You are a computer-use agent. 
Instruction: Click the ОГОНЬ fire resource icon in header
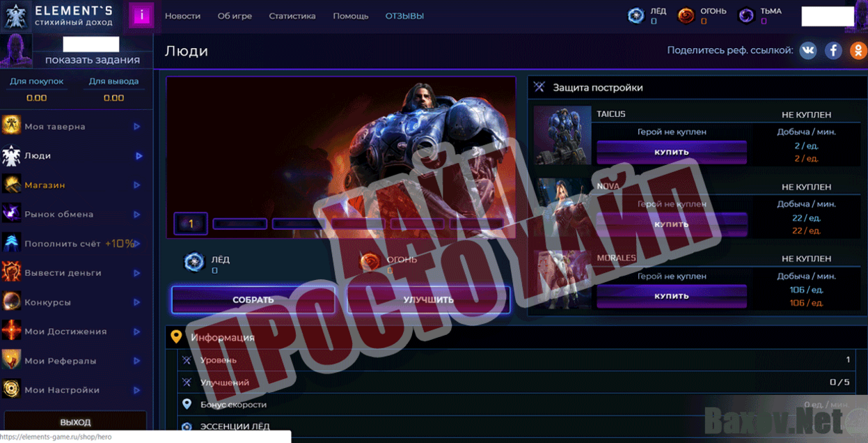pyautogui.click(x=686, y=15)
